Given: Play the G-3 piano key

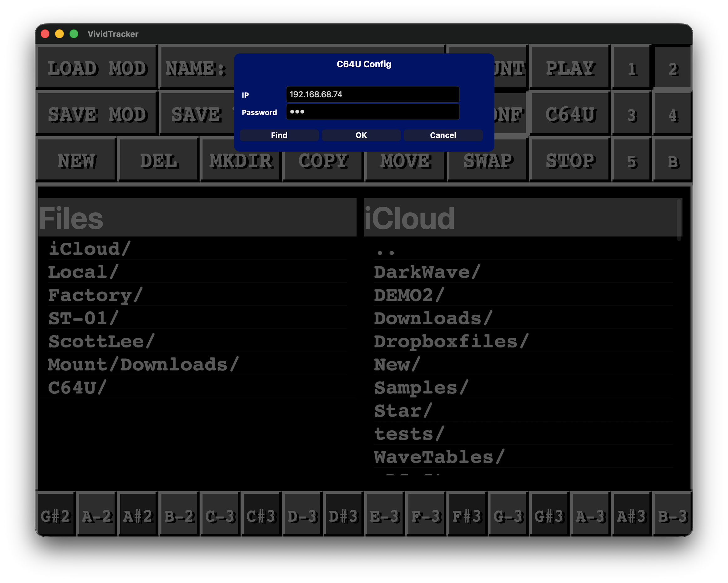Looking at the screenshot, I should (x=508, y=515).
